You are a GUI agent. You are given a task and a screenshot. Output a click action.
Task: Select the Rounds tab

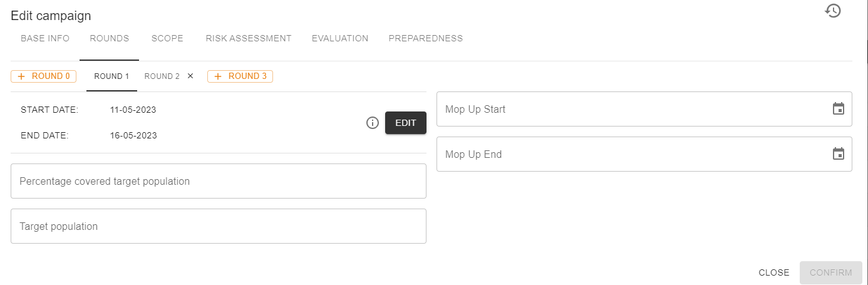click(x=110, y=38)
